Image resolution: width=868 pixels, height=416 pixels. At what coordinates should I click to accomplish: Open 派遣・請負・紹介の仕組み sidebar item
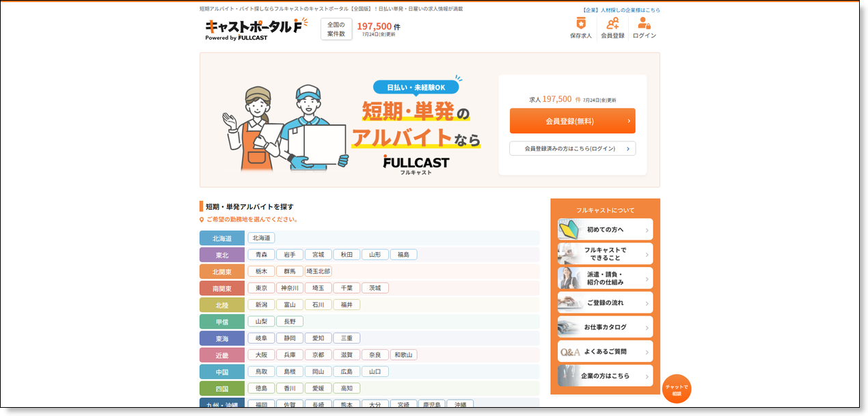pos(605,278)
